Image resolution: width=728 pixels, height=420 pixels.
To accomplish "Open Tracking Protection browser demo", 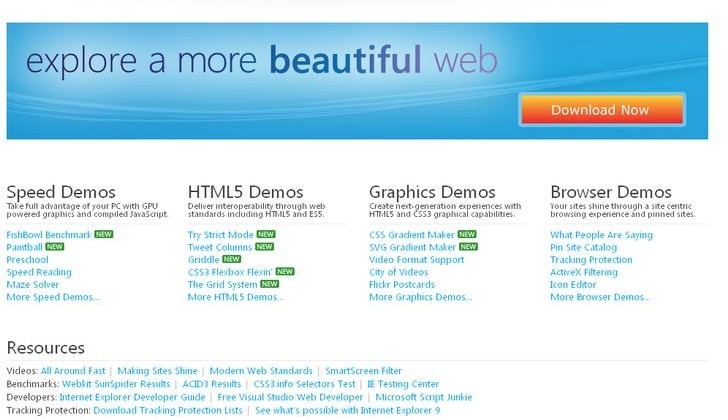I will point(591,260).
